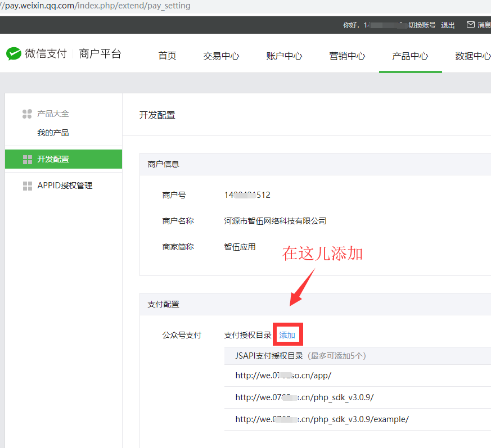491x448 pixels.
Task: Click 添加 link for 支付授权目录
Action: 287,335
